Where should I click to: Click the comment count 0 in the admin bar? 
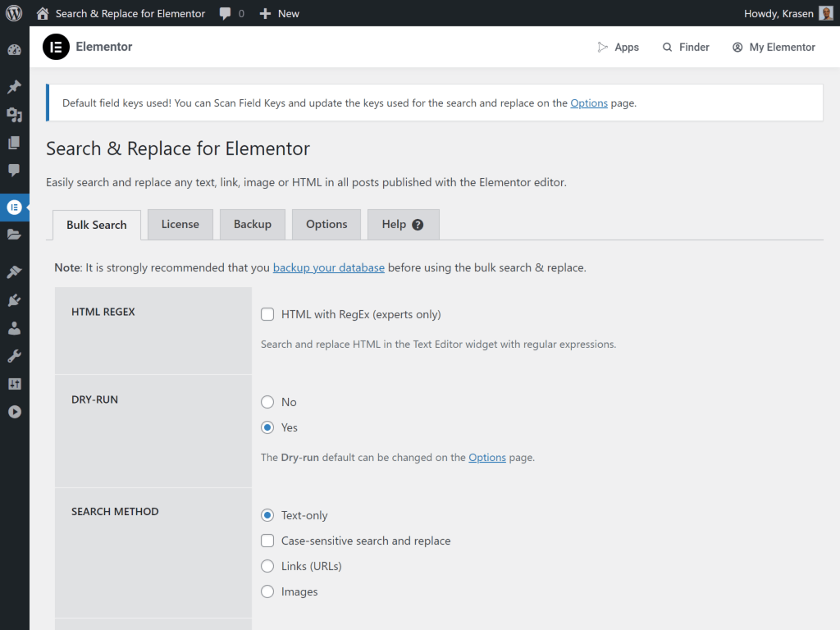[x=241, y=13]
